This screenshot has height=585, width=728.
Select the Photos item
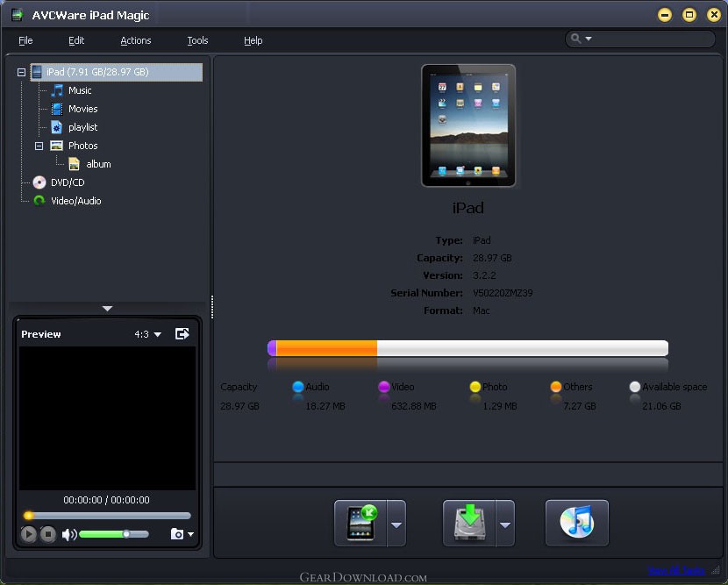83,146
